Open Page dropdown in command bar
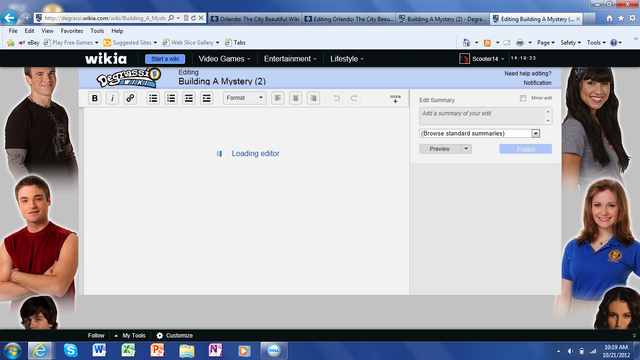 pyautogui.click(x=546, y=42)
